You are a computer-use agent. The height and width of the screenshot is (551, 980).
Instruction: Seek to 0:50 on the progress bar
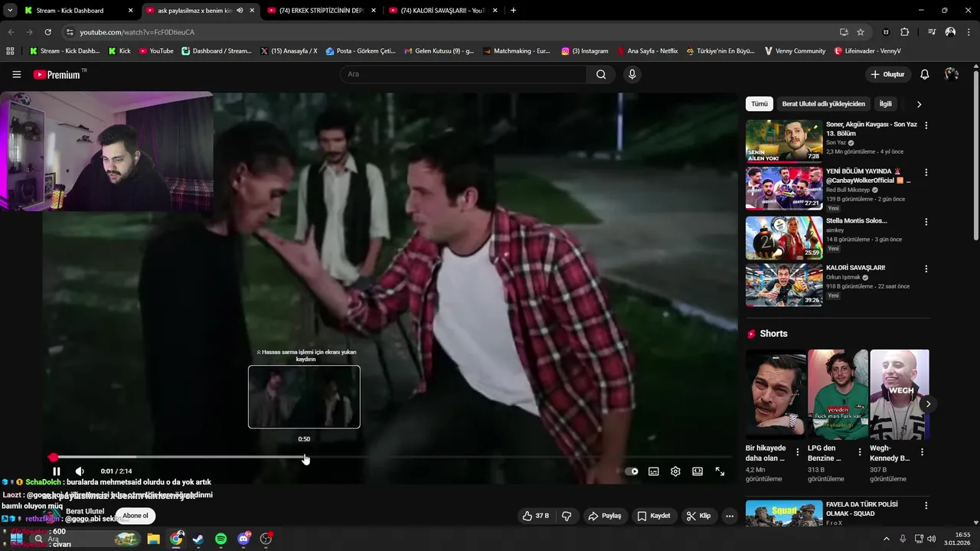(305, 458)
